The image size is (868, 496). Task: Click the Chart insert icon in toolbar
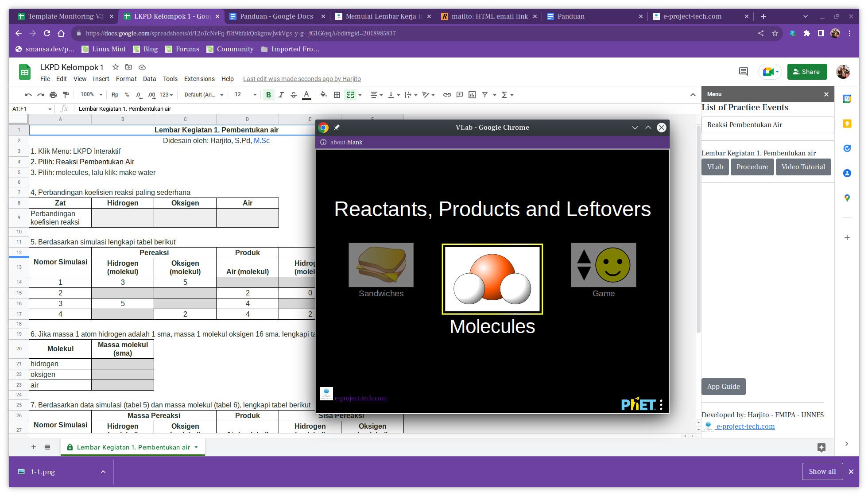click(x=473, y=94)
